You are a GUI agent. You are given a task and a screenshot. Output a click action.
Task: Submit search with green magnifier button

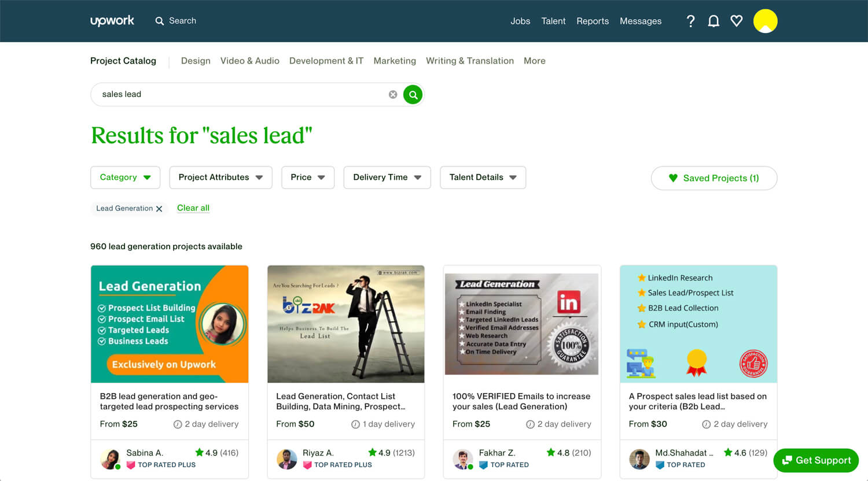click(413, 94)
